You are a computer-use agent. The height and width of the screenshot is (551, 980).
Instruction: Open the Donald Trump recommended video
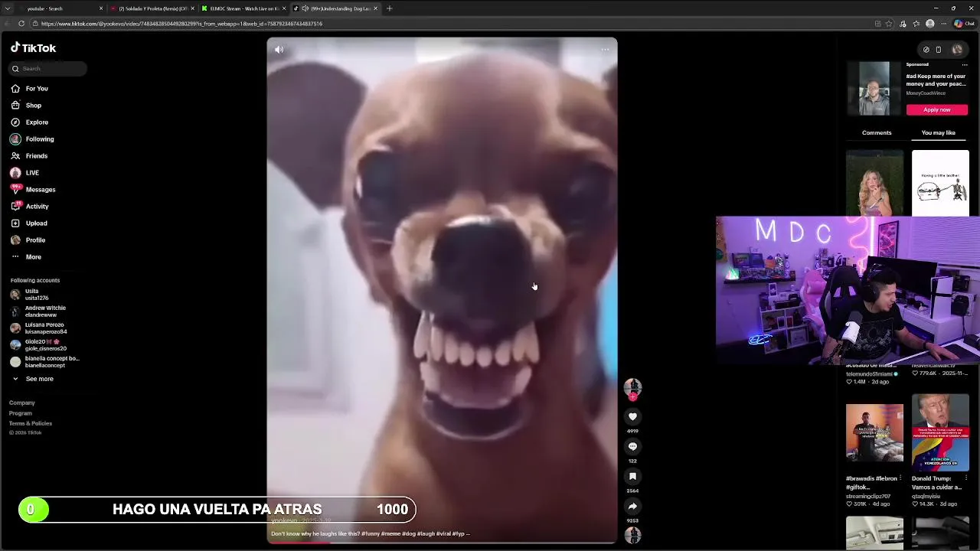(x=940, y=433)
